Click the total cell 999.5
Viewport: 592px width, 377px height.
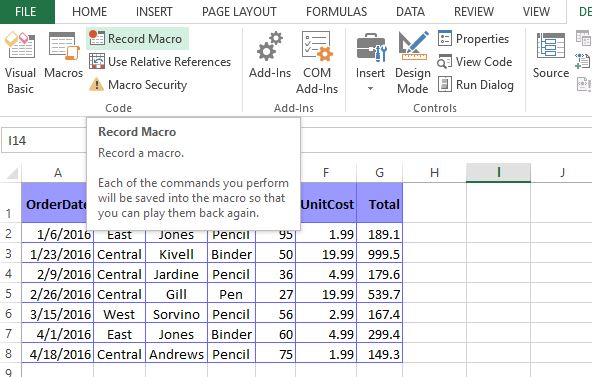[x=379, y=254]
